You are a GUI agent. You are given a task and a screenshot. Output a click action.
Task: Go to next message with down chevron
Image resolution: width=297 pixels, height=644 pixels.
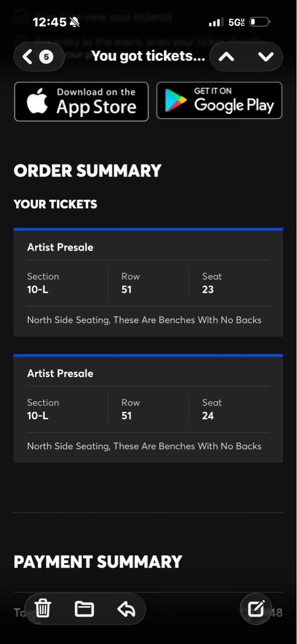(265, 57)
